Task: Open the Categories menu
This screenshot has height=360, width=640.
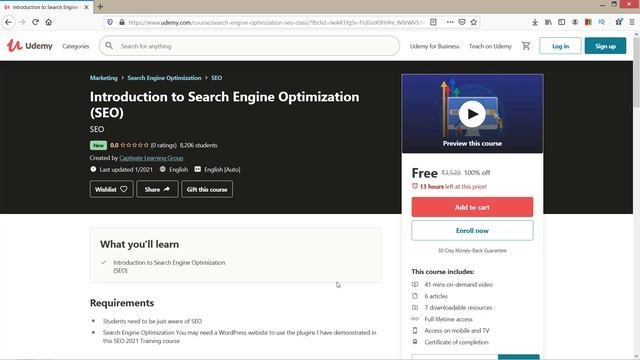Action: click(x=76, y=46)
